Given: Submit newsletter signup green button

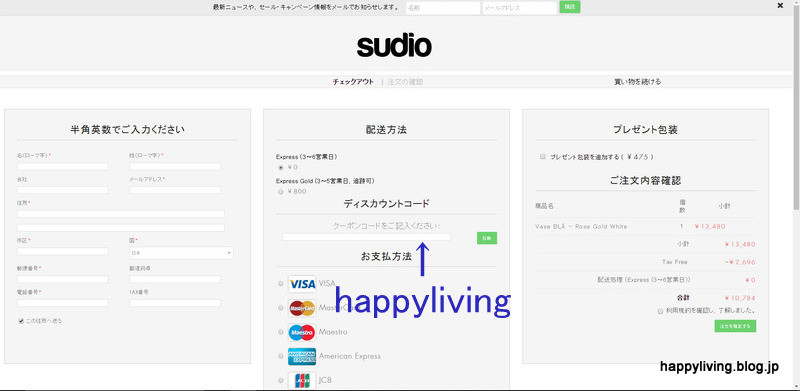Looking at the screenshot, I should coord(570,7).
